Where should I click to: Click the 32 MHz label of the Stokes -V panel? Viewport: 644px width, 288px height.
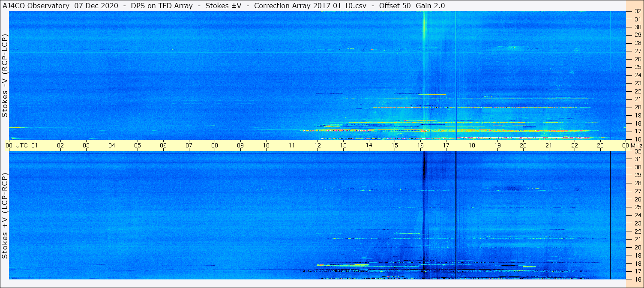637,12
